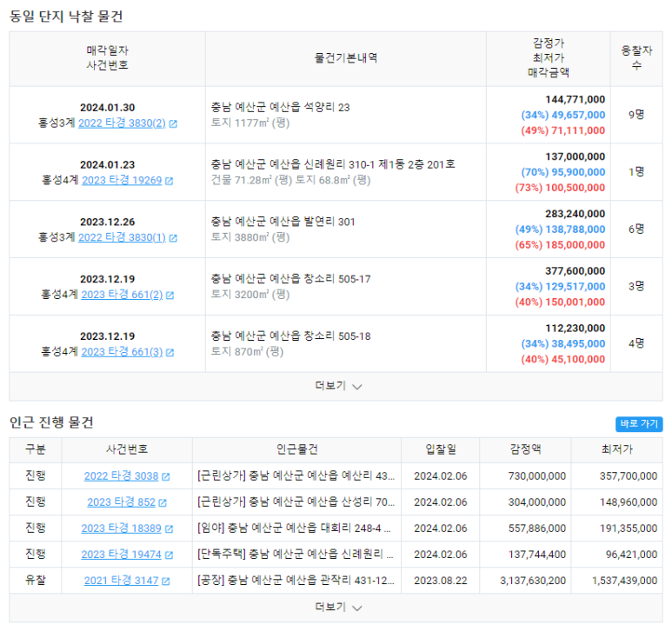Click 응찰자 수 column header
The height and width of the screenshot is (625, 672).
(636, 58)
